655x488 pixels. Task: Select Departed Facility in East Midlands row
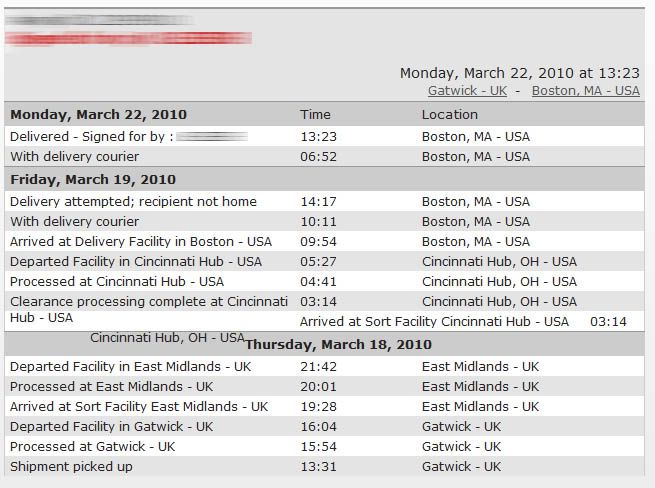coord(130,366)
